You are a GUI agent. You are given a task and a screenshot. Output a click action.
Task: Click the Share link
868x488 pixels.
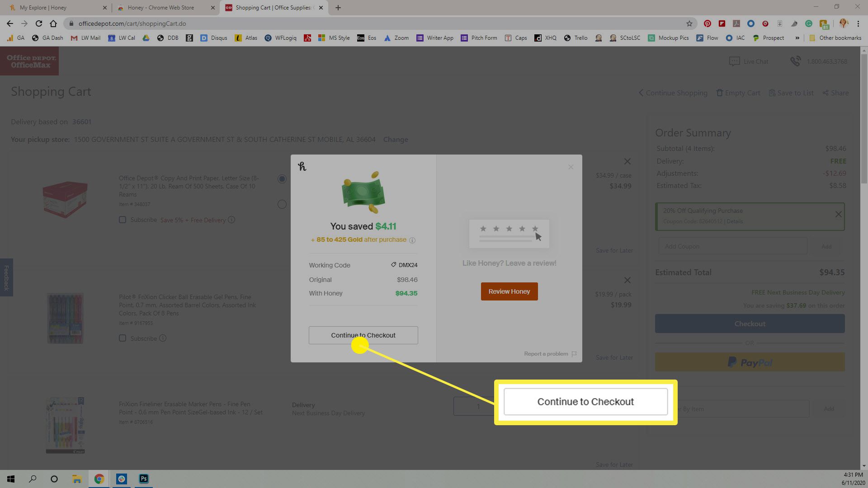coord(835,93)
